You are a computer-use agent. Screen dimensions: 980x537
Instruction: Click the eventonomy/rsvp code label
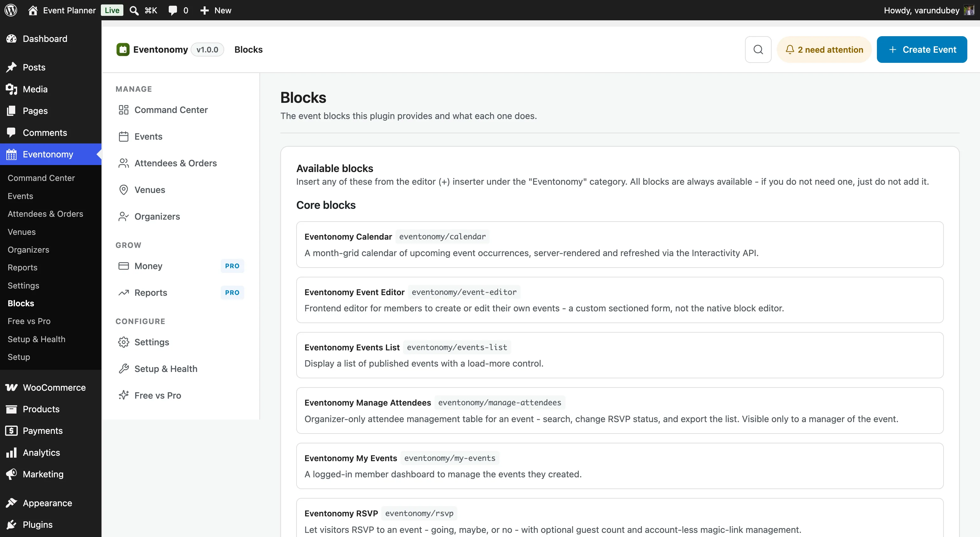pyautogui.click(x=419, y=514)
